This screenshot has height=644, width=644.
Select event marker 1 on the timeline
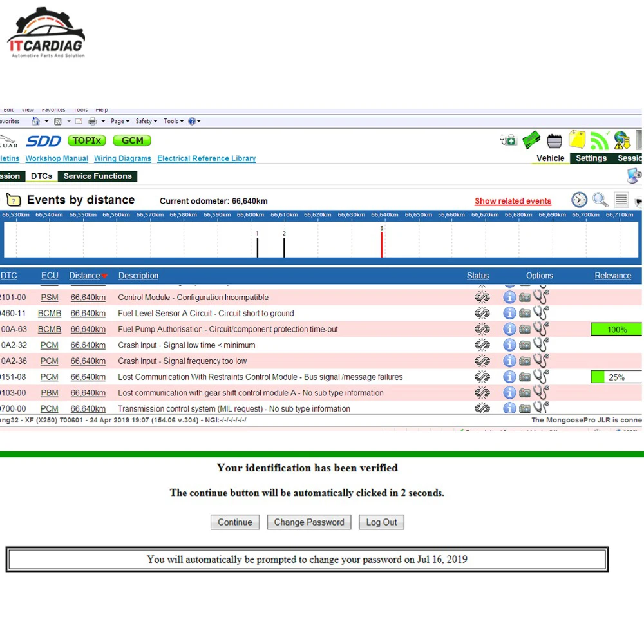(x=258, y=245)
